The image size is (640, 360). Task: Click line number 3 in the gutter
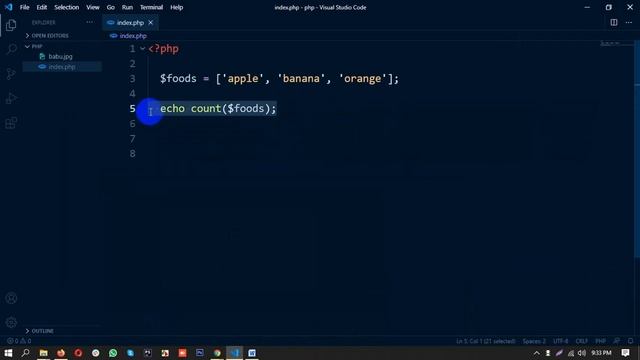[132, 78]
